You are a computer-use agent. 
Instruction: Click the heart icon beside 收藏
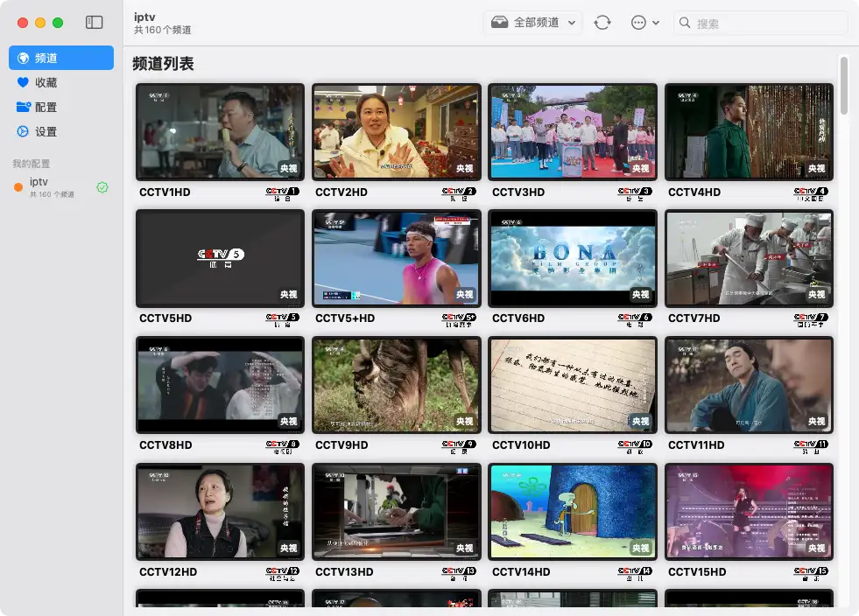pos(23,82)
